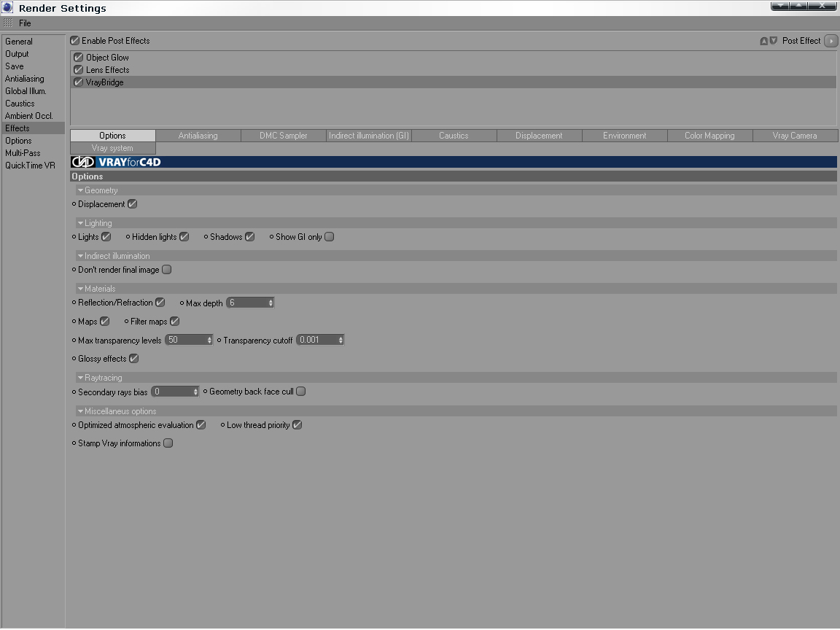Click the move post effect down arrow
This screenshot has height=630, width=840.
click(773, 41)
